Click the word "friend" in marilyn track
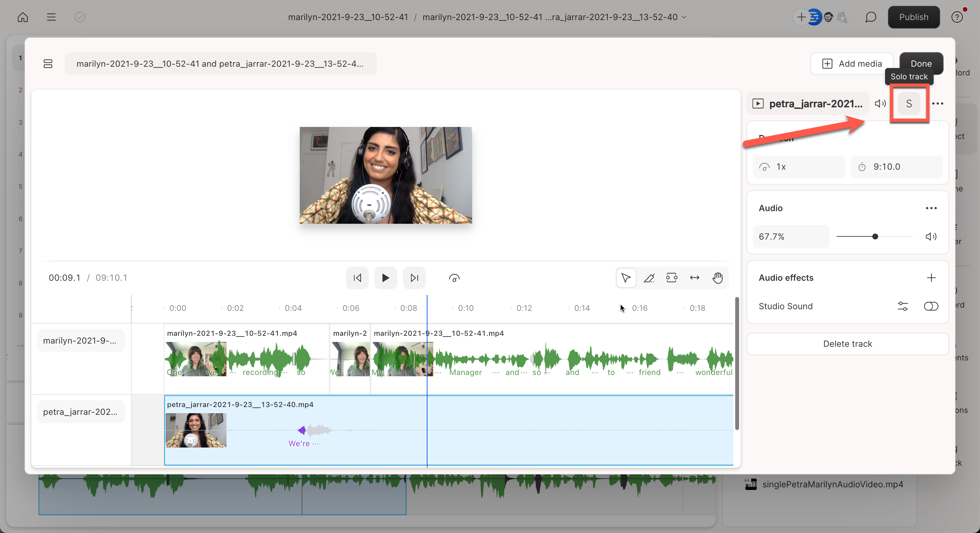This screenshot has width=980, height=533. coord(649,372)
